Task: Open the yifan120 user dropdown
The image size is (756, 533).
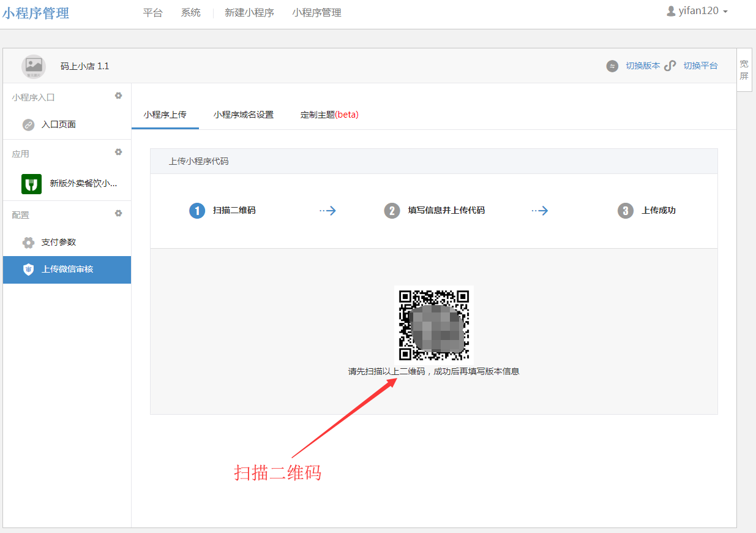Action: [697, 11]
